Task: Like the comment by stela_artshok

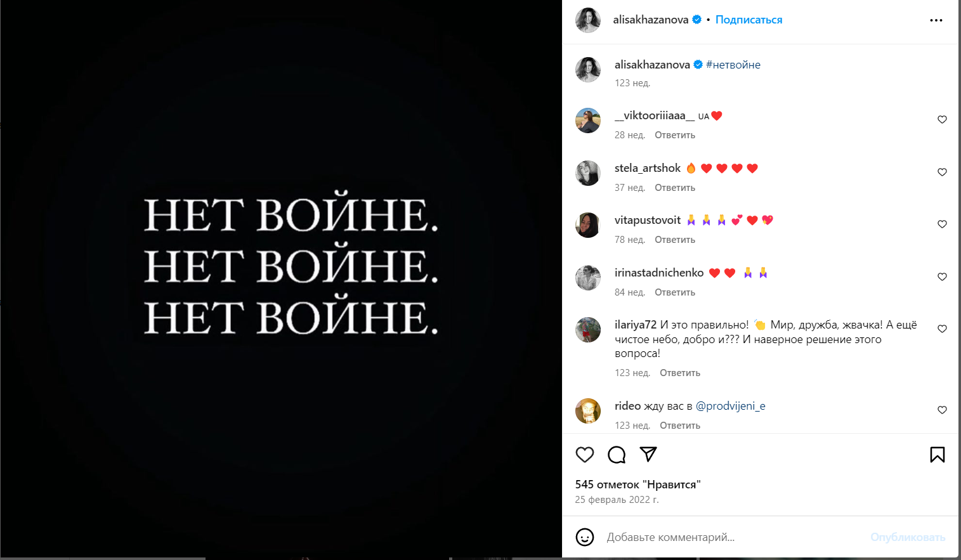Action: tap(942, 173)
